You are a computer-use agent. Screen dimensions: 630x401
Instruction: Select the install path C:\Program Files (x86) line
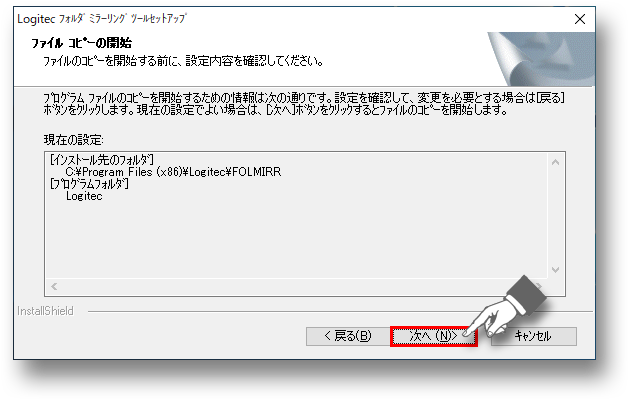tap(173, 172)
